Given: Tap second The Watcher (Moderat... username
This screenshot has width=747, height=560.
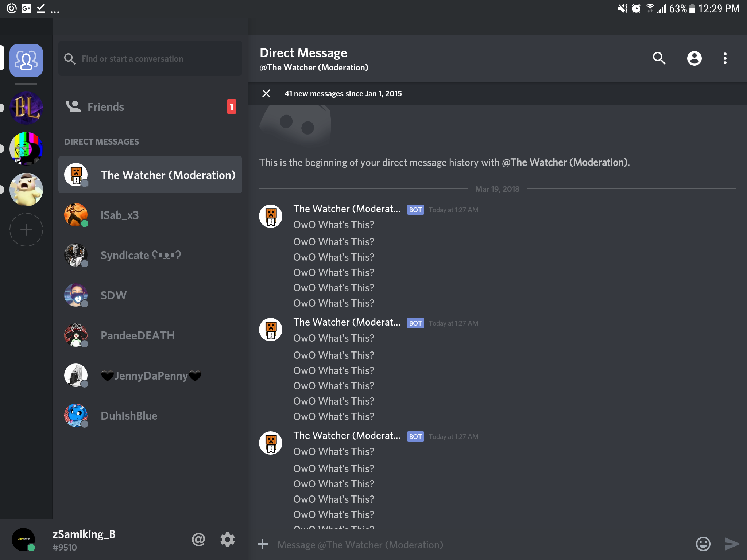Looking at the screenshot, I should [x=347, y=322].
